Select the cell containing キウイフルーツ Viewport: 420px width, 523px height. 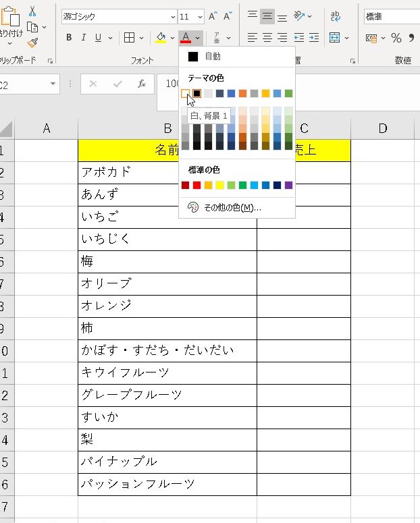pyautogui.click(x=167, y=373)
